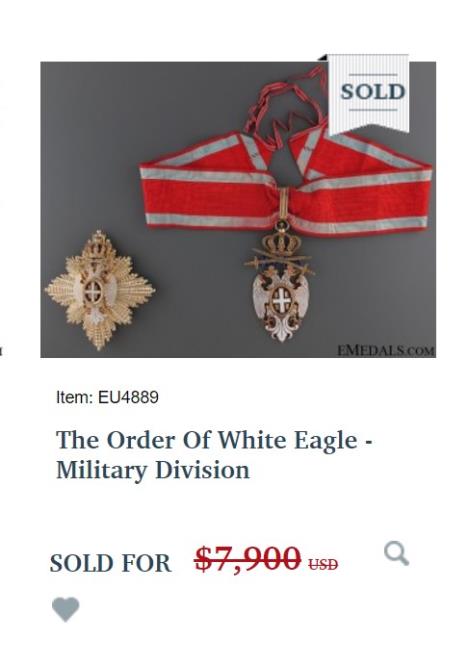Click the words Military Division in title

coord(153,470)
